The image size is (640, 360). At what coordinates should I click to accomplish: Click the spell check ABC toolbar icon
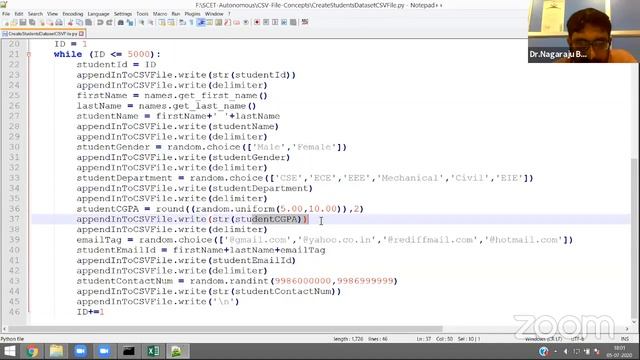coord(304,22)
